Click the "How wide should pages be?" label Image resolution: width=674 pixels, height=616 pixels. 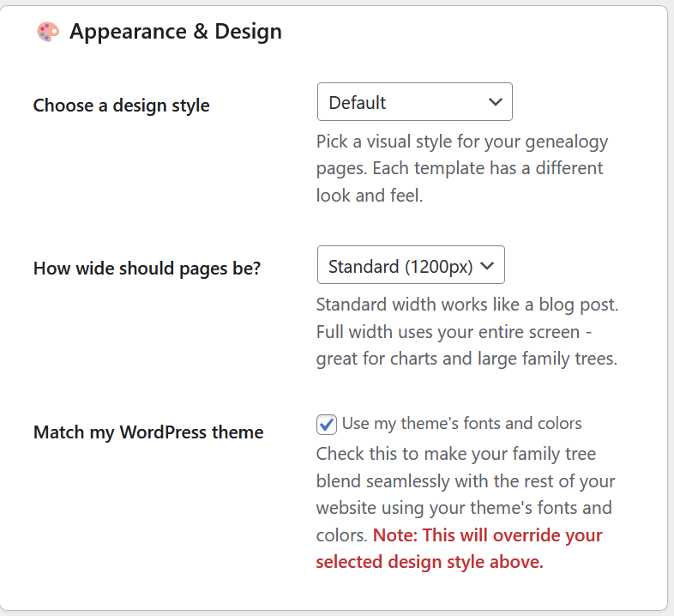coord(147,268)
